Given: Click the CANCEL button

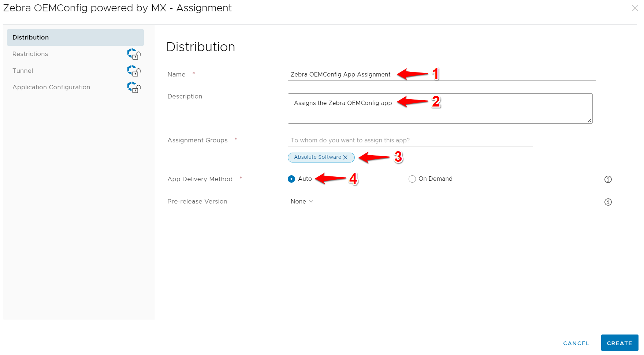Looking at the screenshot, I should click(x=576, y=343).
